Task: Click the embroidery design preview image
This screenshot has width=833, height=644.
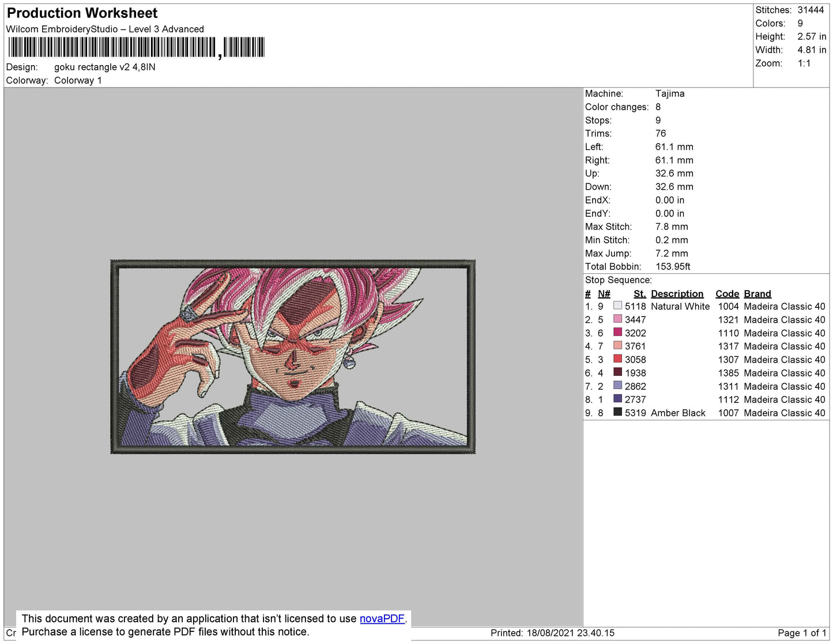Action: [x=293, y=356]
